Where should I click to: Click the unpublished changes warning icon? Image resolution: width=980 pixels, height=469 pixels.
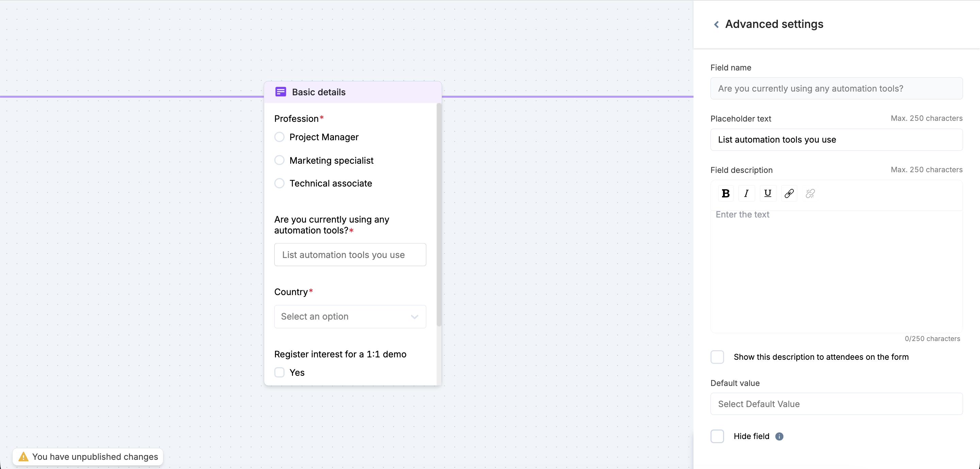click(x=23, y=456)
